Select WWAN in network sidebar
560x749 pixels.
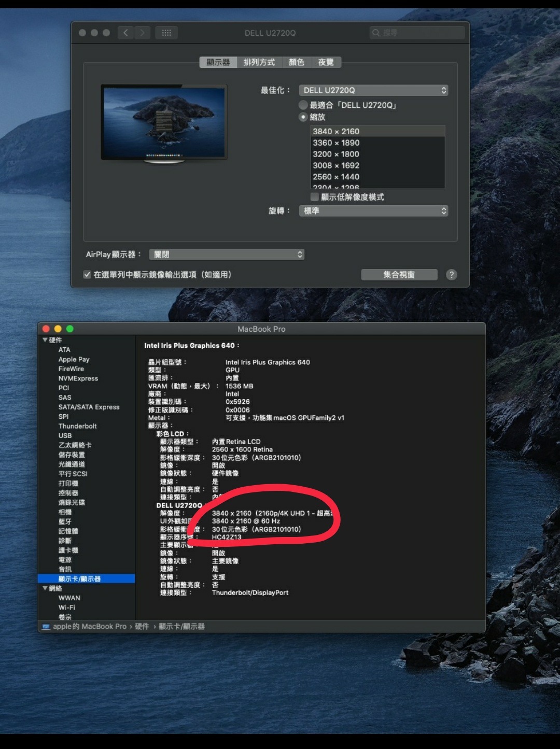pyautogui.click(x=69, y=598)
